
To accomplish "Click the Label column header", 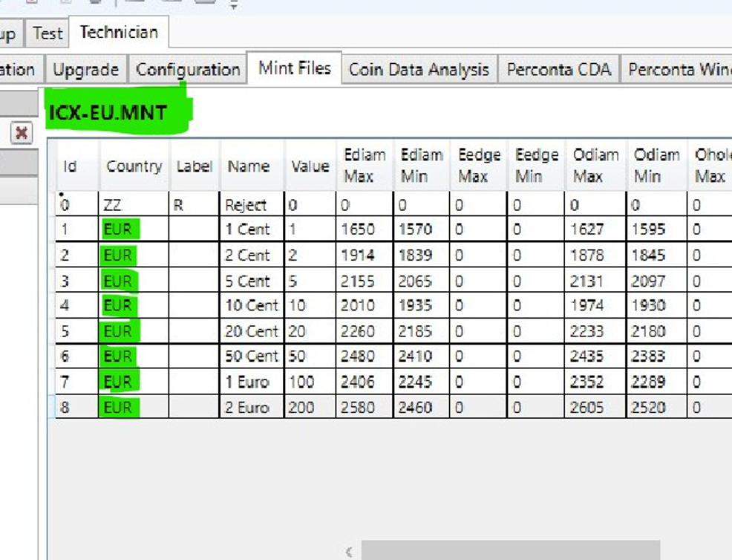I will point(195,166).
